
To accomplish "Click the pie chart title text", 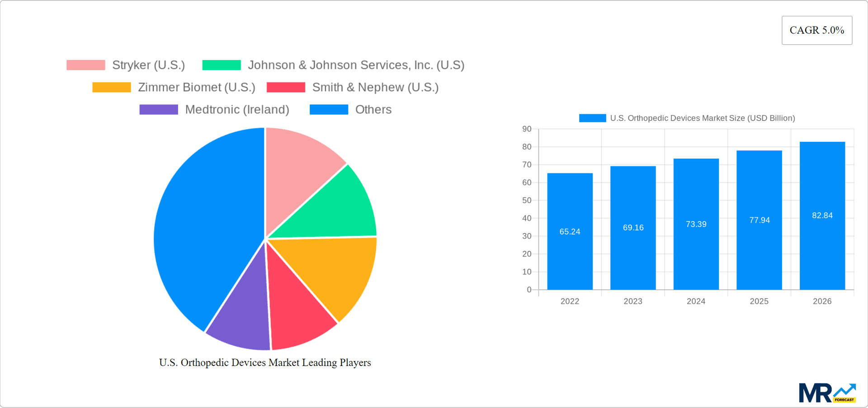I will 264,362.
